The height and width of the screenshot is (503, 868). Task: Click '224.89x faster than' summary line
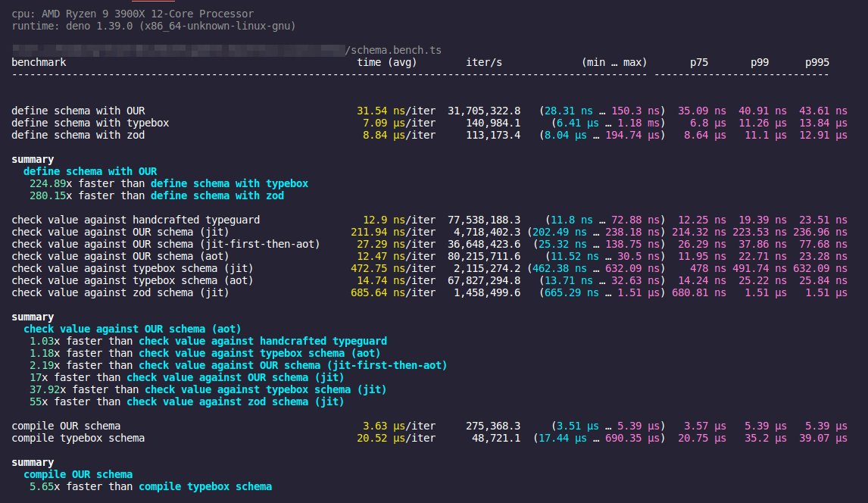pos(169,184)
